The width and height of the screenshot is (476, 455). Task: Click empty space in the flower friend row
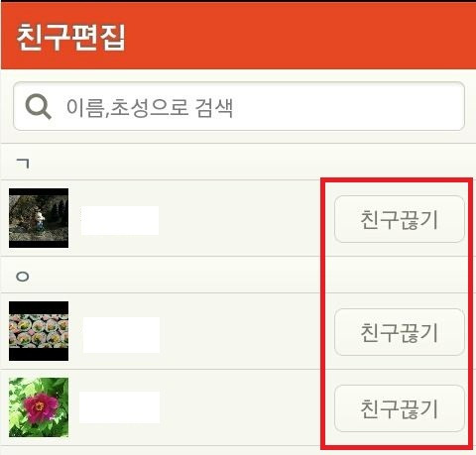point(241,407)
